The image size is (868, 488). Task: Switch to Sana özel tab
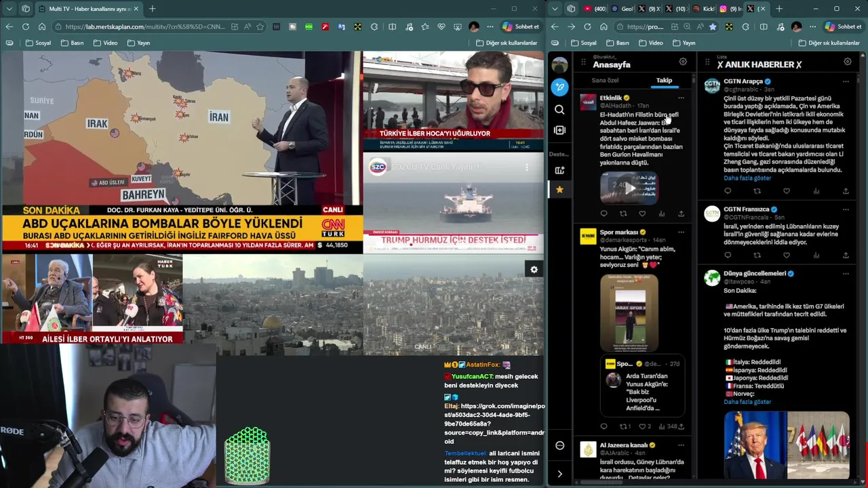605,80
